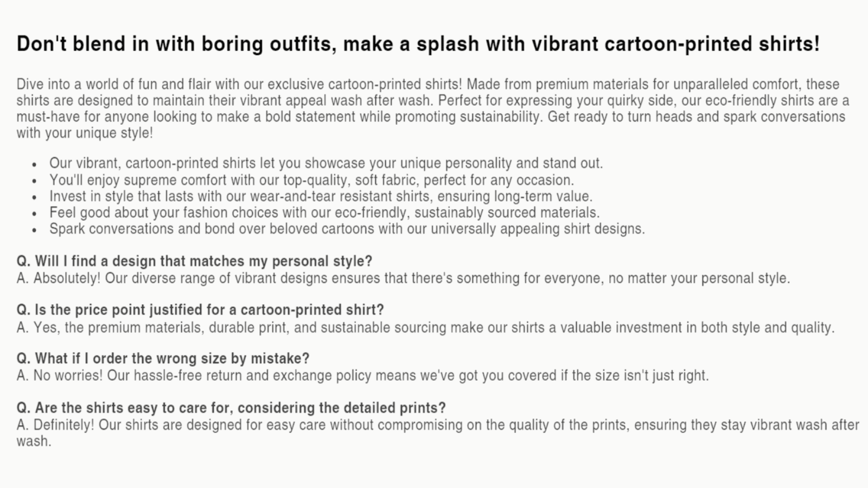868x488 pixels.
Task: Click the bullet dot before "Invest in style"
Action: 34,197
